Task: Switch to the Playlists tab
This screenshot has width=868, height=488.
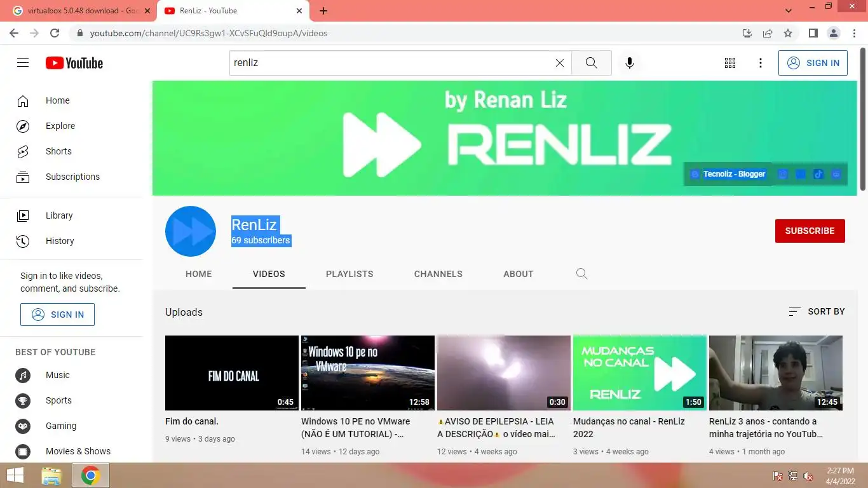Action: click(x=349, y=274)
